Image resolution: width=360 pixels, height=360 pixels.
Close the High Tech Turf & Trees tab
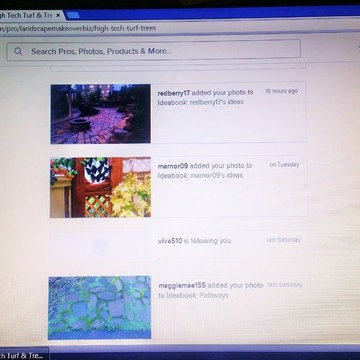pyautogui.click(x=58, y=16)
